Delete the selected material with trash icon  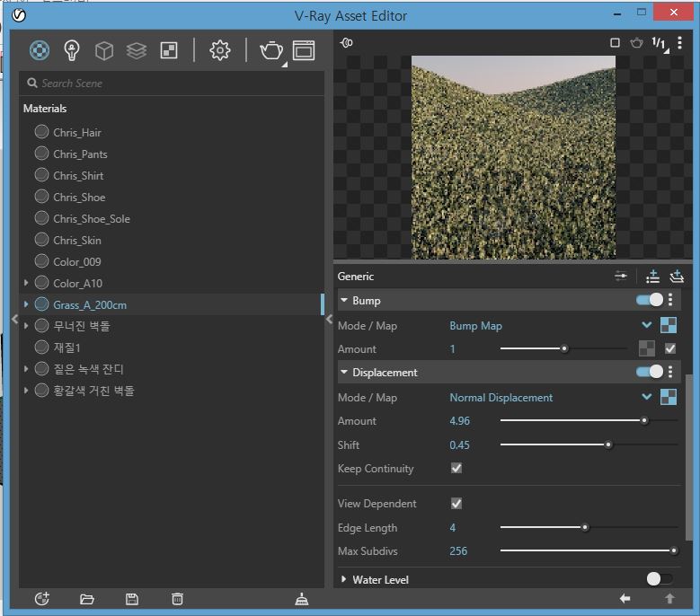178,599
